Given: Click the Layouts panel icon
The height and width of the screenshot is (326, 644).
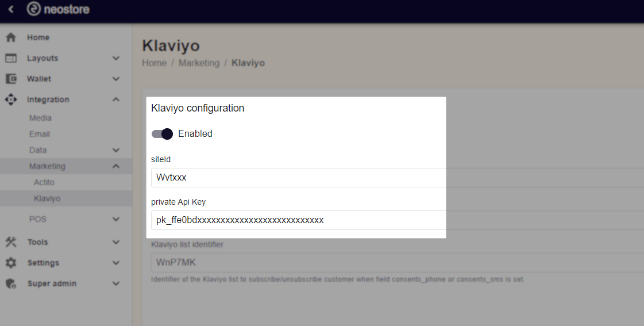Looking at the screenshot, I should (10, 58).
